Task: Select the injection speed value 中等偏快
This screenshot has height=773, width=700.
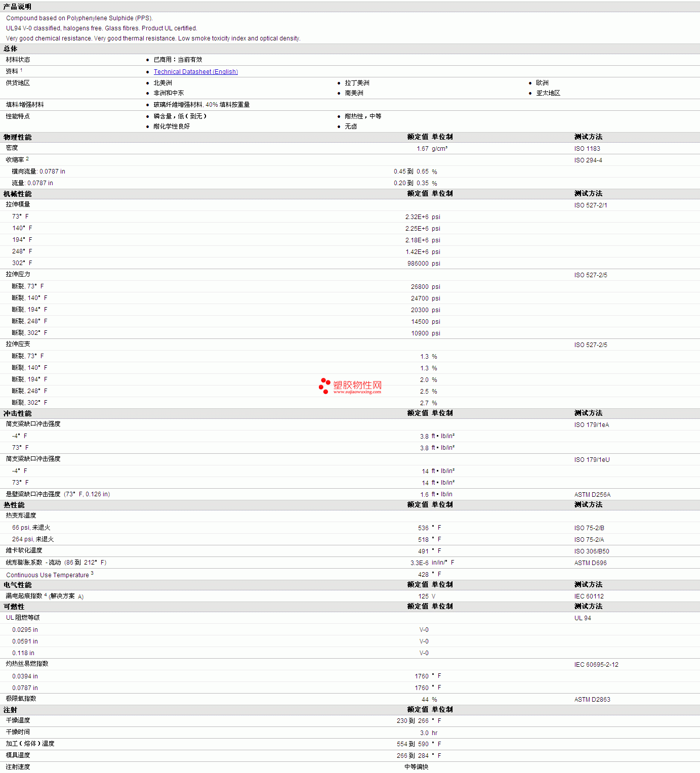Action: pos(416,767)
